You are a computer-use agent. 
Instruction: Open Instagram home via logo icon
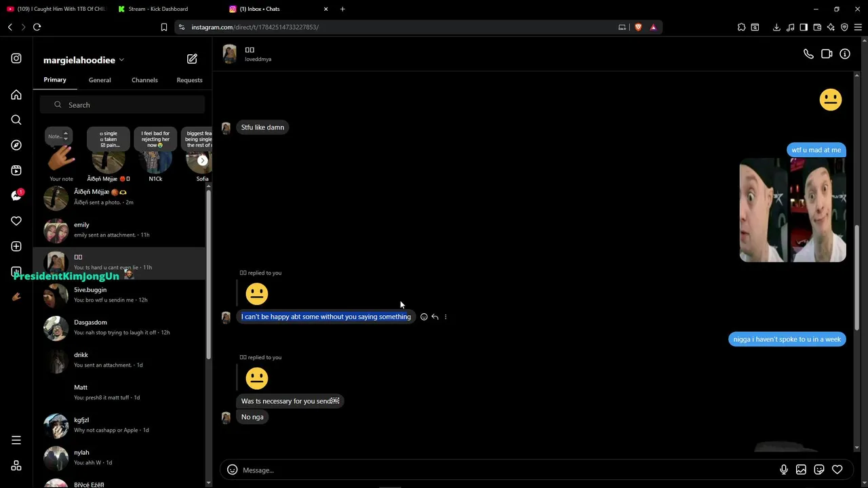tap(16, 58)
